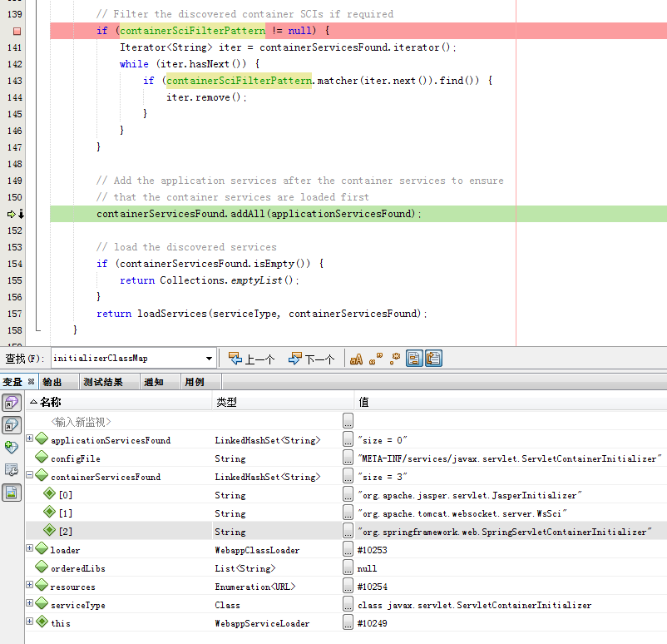667x644 pixels.
Task: Click the ellipsis button for loader value
Action: pos(348,548)
